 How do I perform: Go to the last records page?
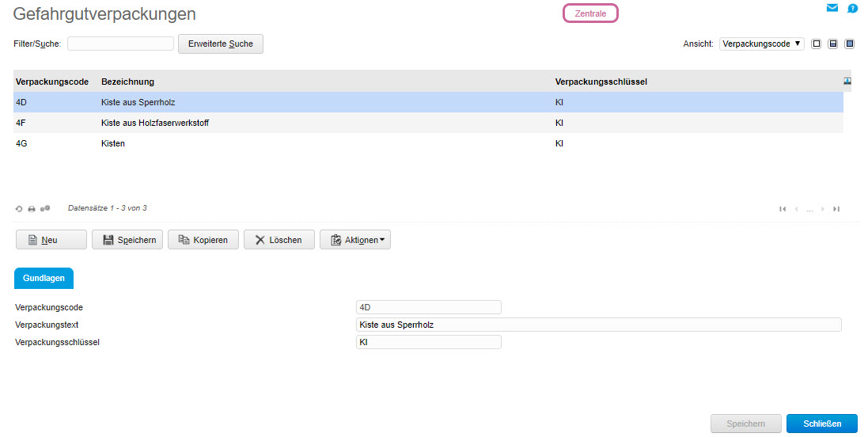[x=836, y=209]
